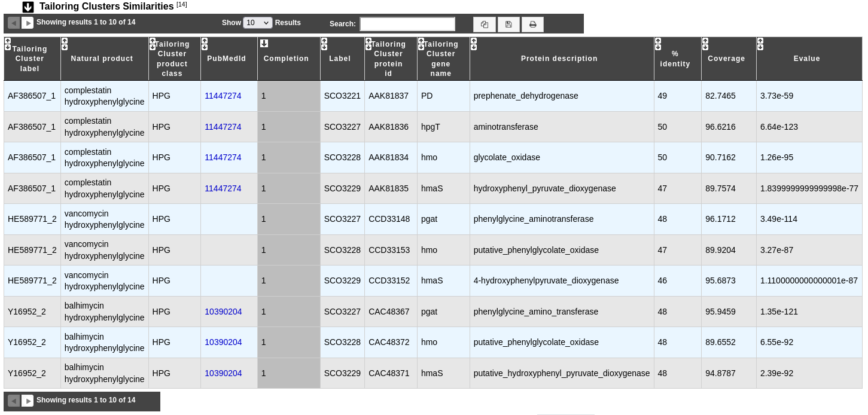Sort ascending by % identity arrow
868x415 pixels.
(x=658, y=41)
